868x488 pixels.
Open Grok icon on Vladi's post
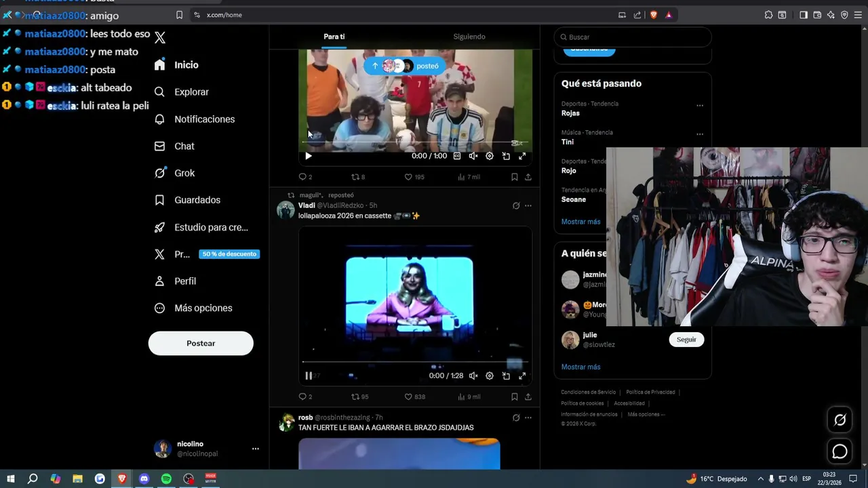tap(516, 205)
